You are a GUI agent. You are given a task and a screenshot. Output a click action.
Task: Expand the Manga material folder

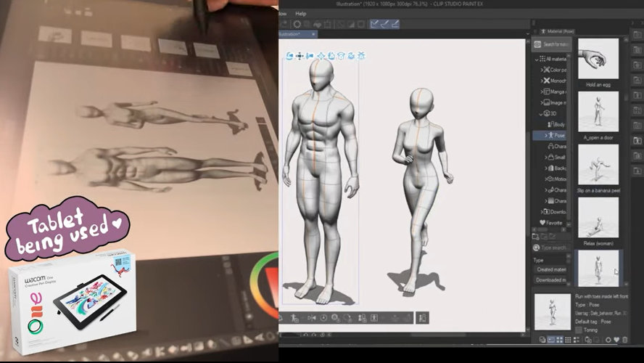(542, 91)
